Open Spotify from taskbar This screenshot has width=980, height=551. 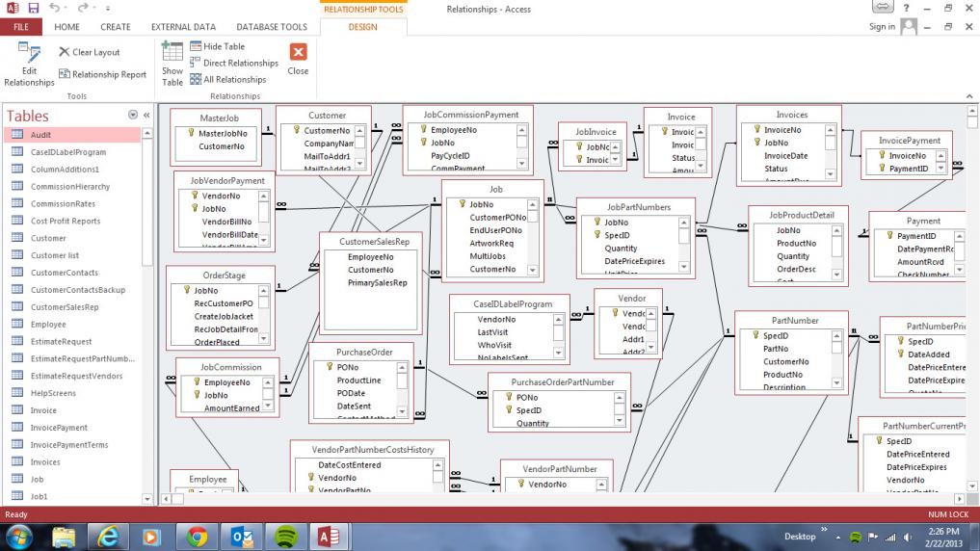pos(285,538)
